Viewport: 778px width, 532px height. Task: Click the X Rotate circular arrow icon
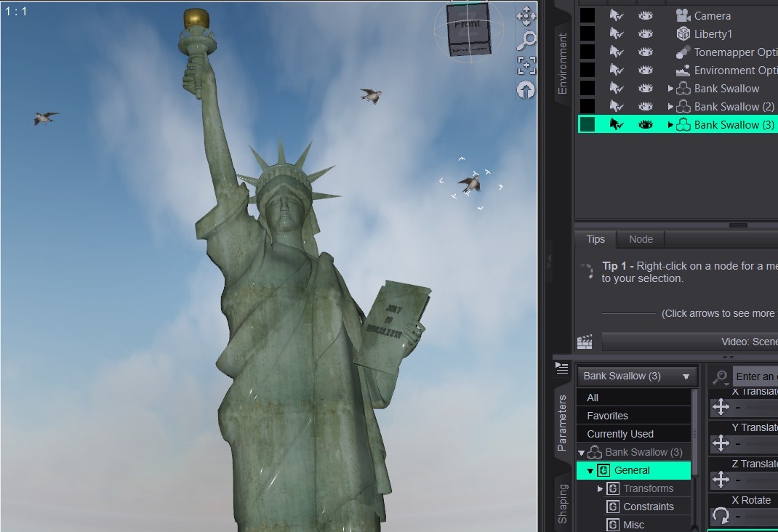point(721,515)
